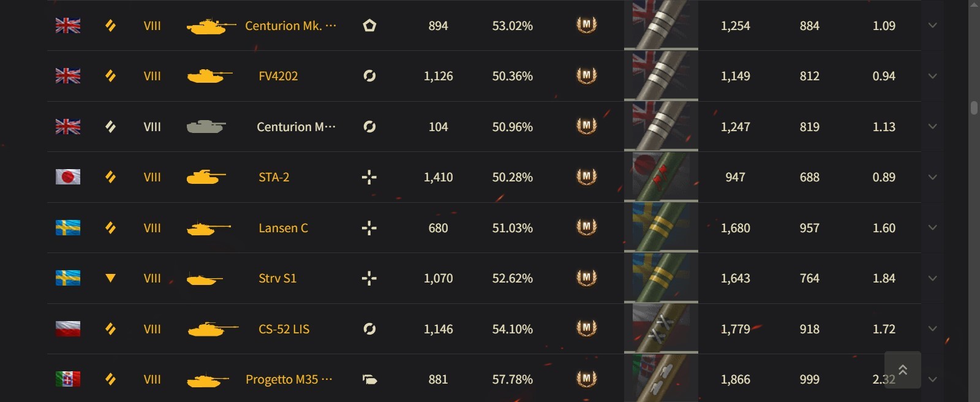Open the Strv S1 tank link
Image resolution: width=980 pixels, height=402 pixels.
tap(277, 278)
